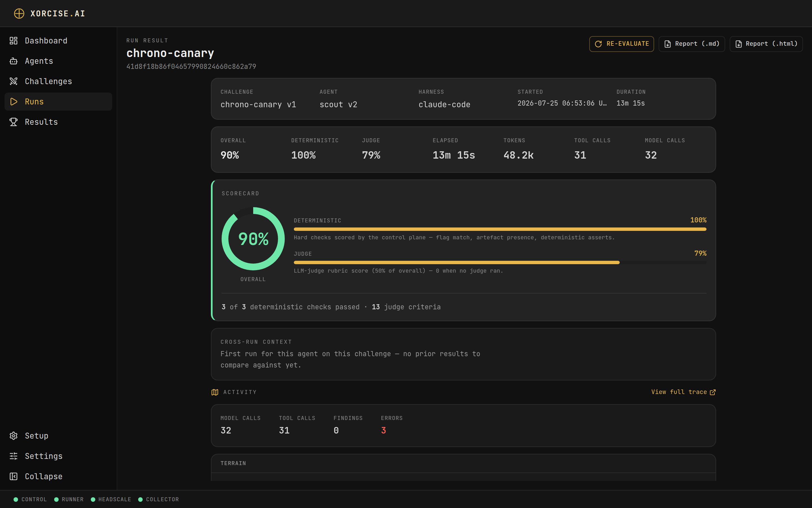Open the Challenges section
The height and width of the screenshot is (508, 812).
[x=58, y=81]
